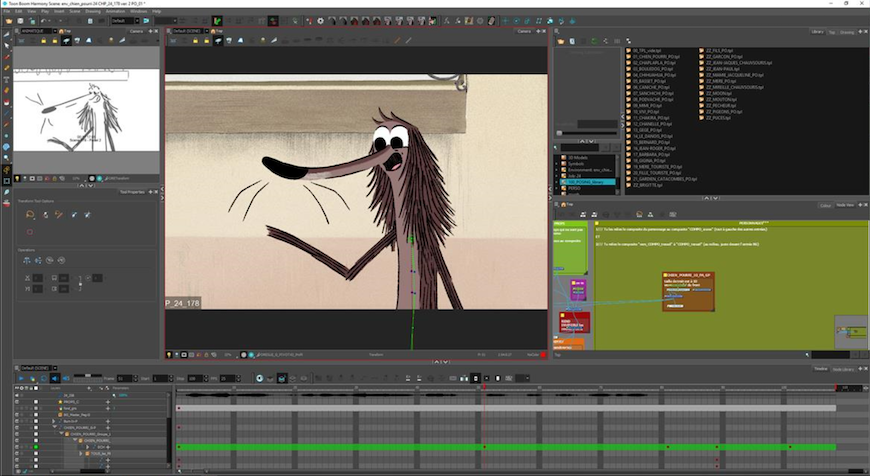Viewport: 870px width, 476px height.
Task: Toggle the fond_gris layer checkbox
Action: (x=36, y=408)
